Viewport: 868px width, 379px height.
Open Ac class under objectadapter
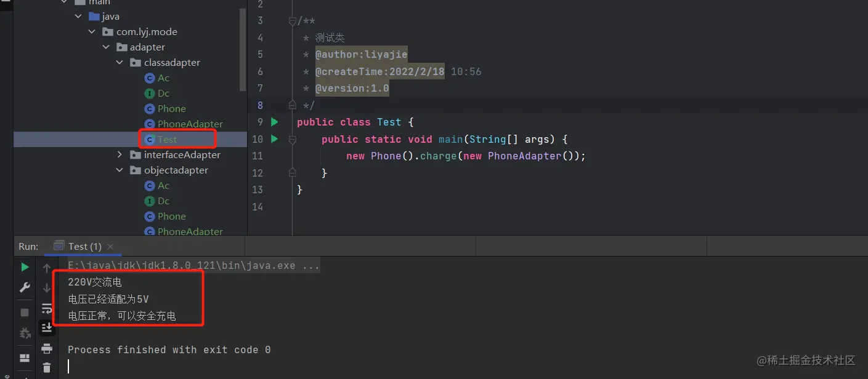(x=163, y=185)
